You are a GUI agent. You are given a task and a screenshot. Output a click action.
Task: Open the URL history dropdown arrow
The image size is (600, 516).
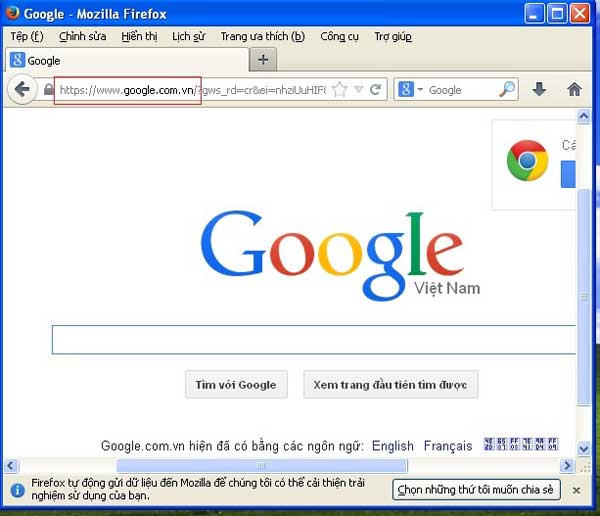(358, 89)
